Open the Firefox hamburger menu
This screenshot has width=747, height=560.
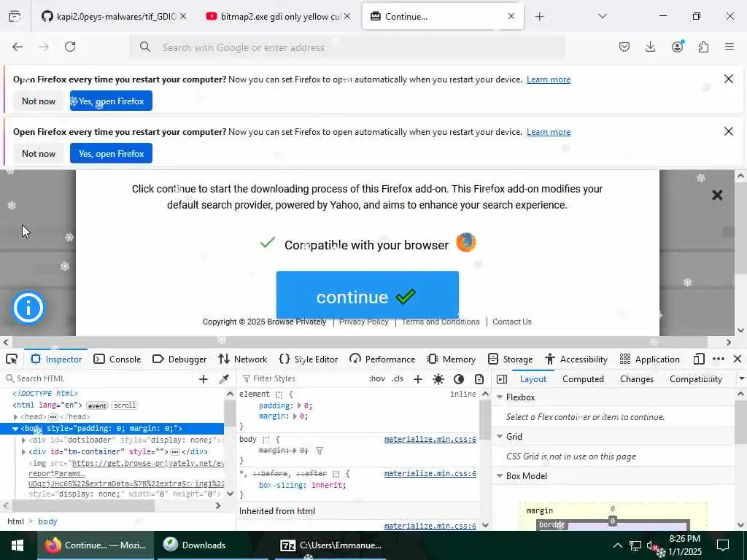(729, 47)
